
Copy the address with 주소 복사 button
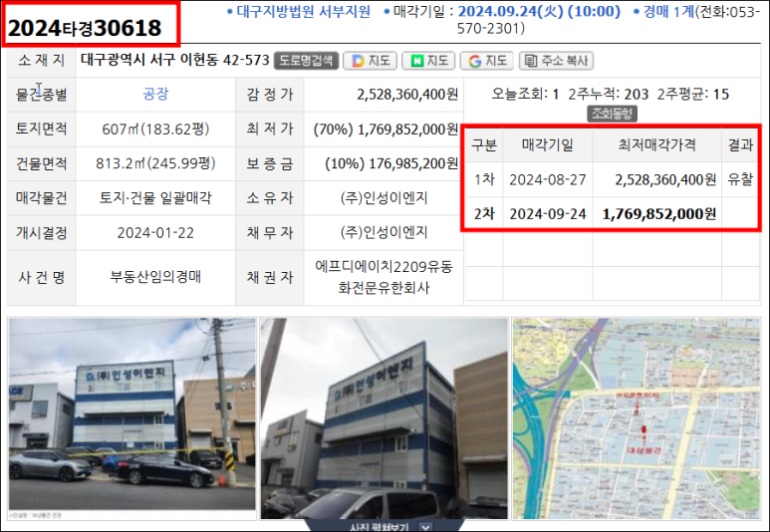click(557, 61)
